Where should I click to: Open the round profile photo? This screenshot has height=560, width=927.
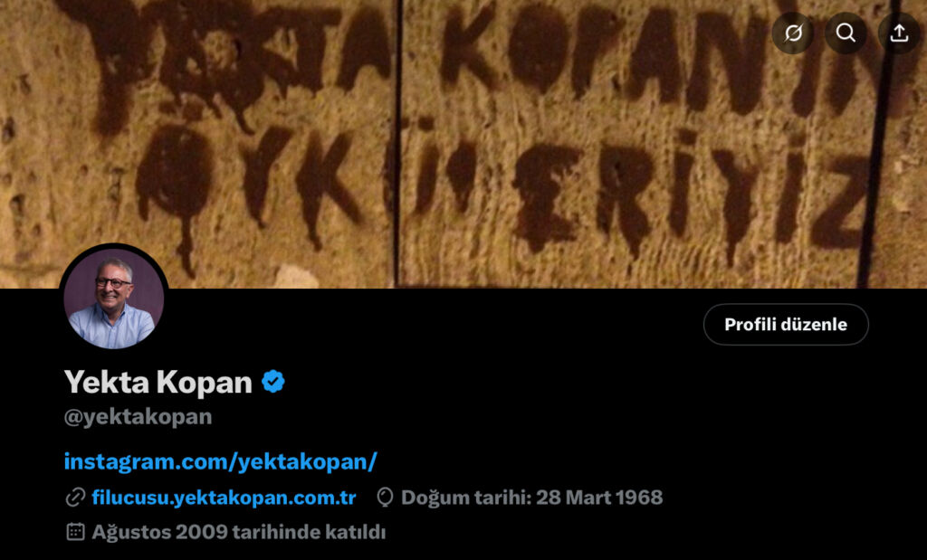[x=113, y=299]
